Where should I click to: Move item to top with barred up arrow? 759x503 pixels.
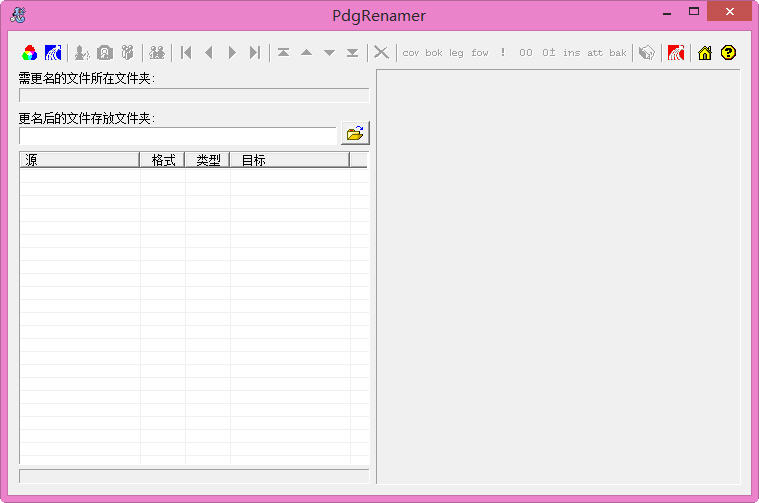point(284,53)
